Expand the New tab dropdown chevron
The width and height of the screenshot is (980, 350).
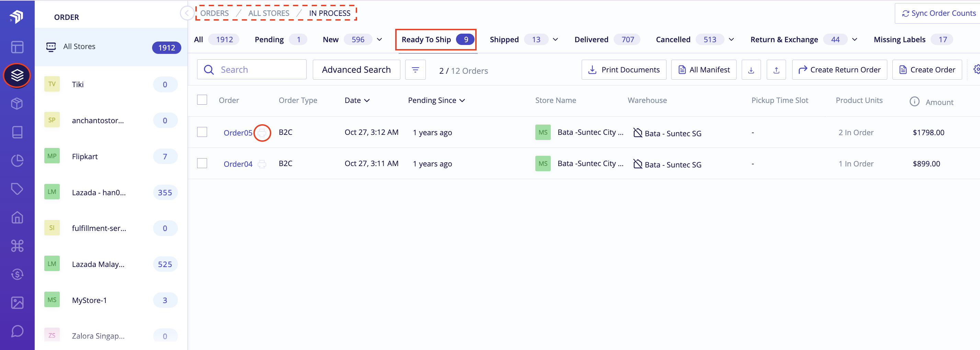(379, 39)
